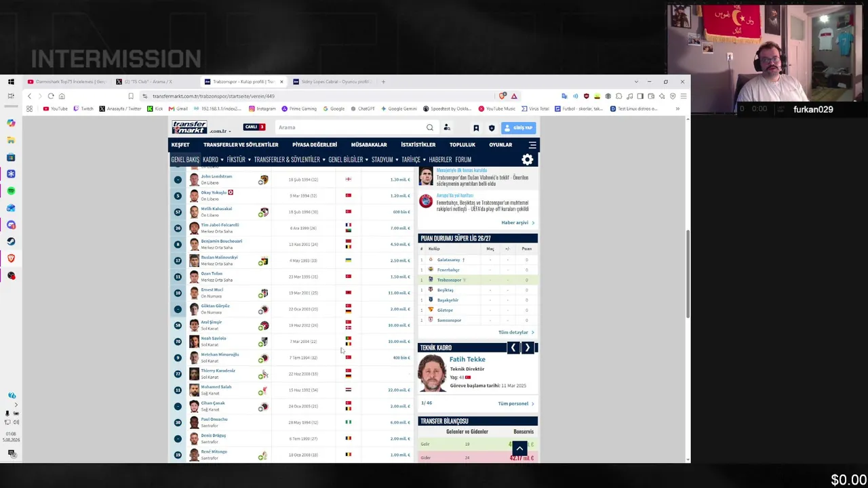
Task: Open the HABERLER link in submenu
Action: (x=440, y=159)
